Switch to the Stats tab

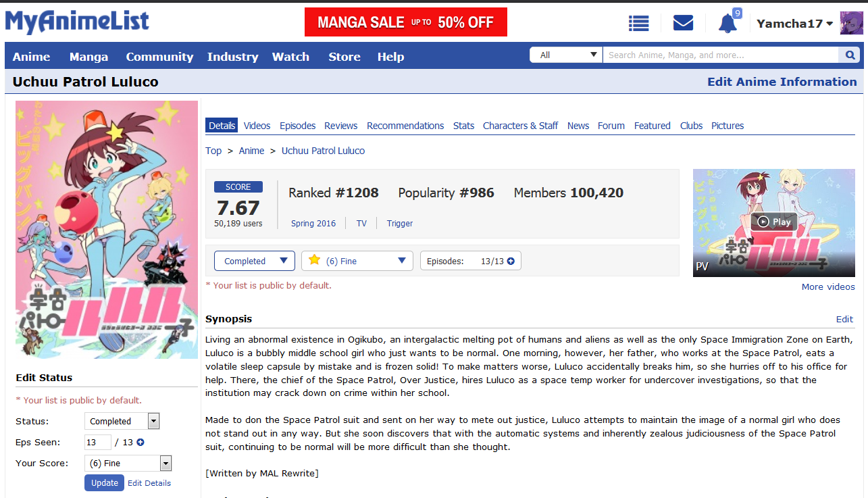(x=463, y=126)
